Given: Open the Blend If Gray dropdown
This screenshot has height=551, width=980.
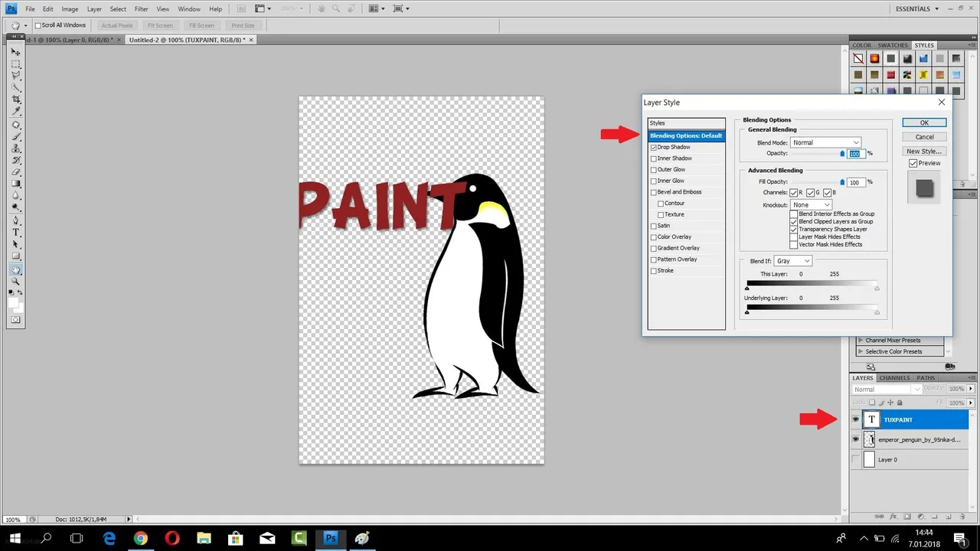Looking at the screenshot, I should click(x=792, y=261).
